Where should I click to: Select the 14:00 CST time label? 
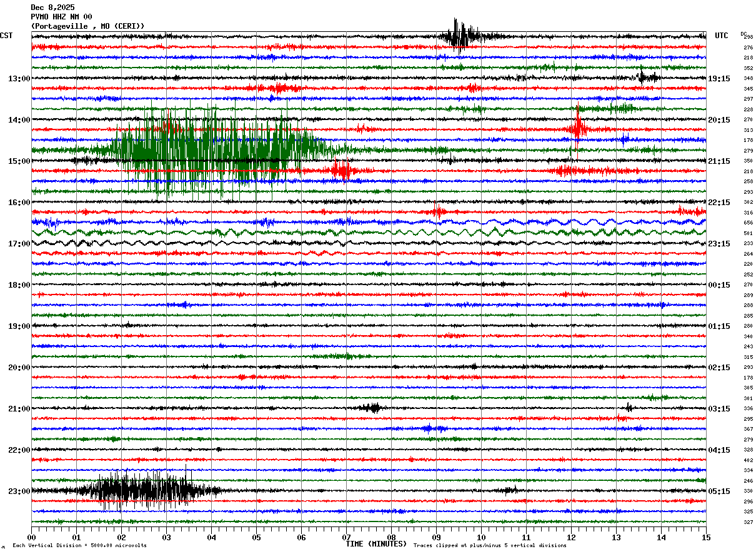(x=19, y=120)
